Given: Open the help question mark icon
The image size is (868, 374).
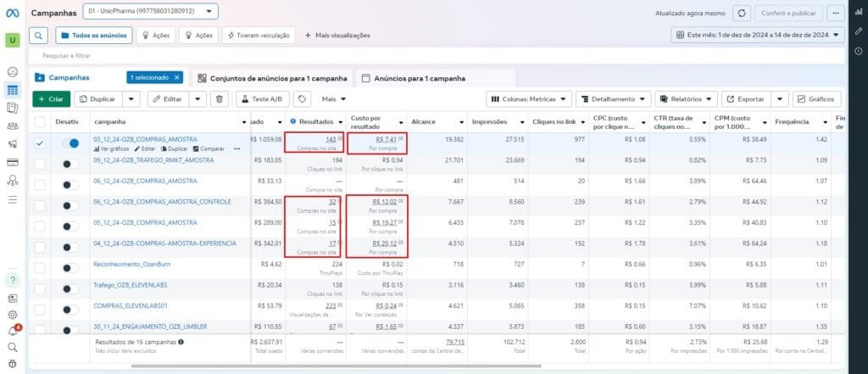Looking at the screenshot, I should click(x=13, y=280).
